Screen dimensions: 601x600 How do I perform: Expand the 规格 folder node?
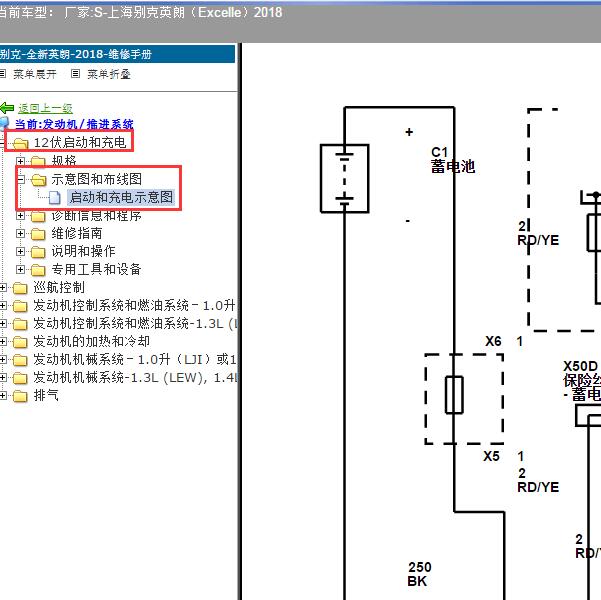(21, 161)
